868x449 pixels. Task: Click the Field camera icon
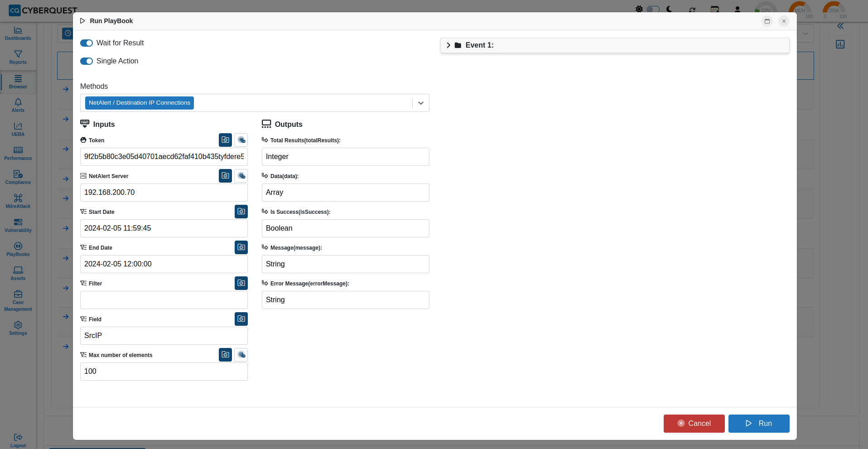tap(241, 319)
